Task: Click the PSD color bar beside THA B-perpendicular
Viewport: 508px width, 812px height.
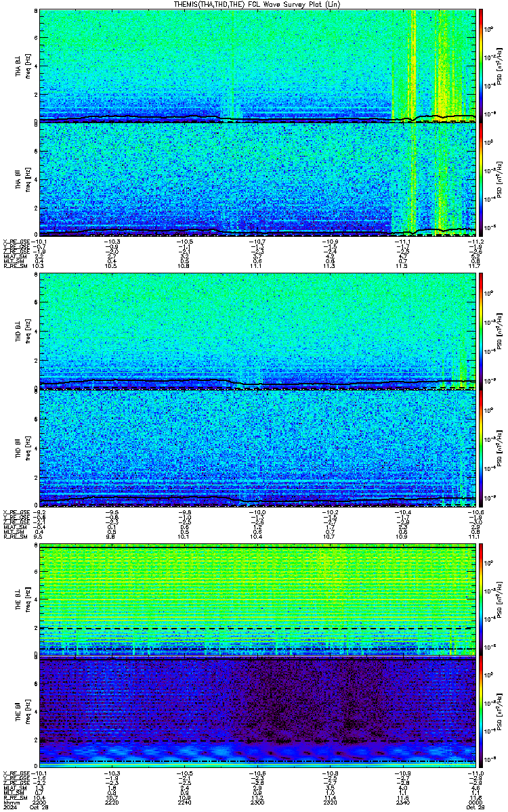Action: click(x=481, y=66)
